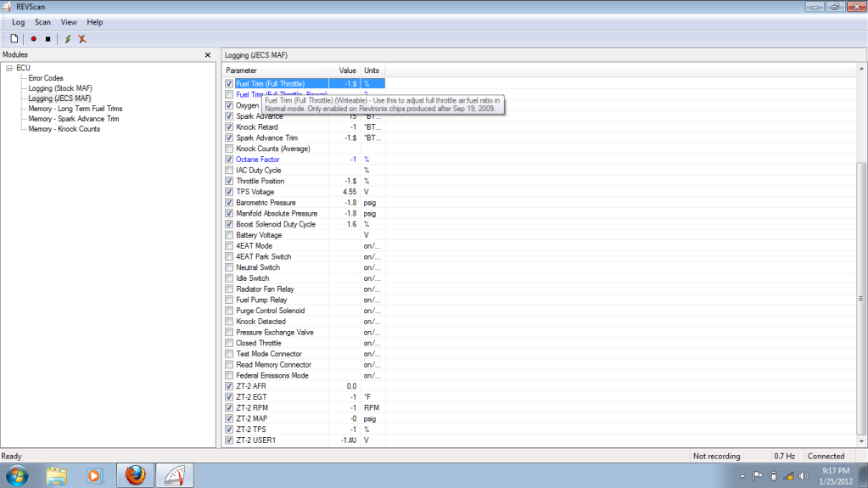This screenshot has width=868, height=488.
Task: Switch to Firefox in the taskbar
Action: (135, 475)
